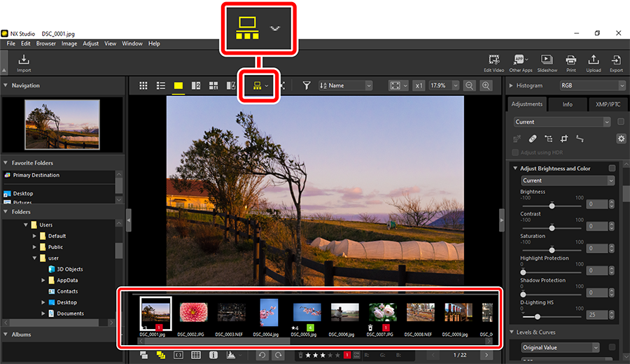Open the RGB histogram channel dropdown
The image size is (630, 364).
[593, 85]
